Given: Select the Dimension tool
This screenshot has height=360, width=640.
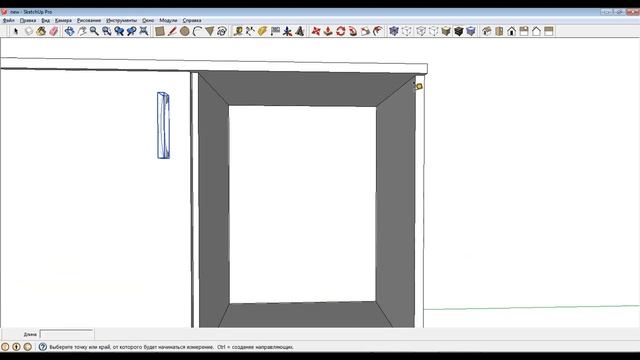Looking at the screenshot, I should point(250,31).
